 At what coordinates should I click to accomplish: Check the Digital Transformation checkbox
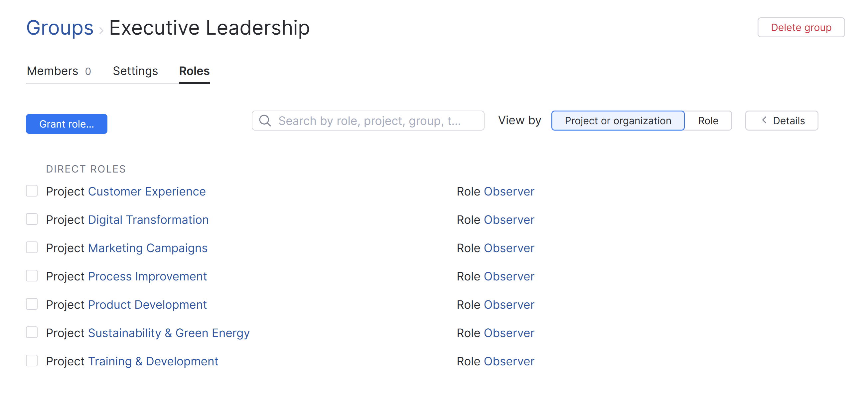(32, 219)
